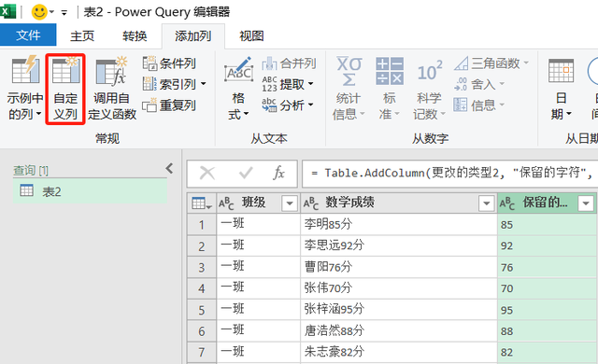Screen dimensions: 598x364
Task: Switch to the 转换 tab
Action: [135, 36]
